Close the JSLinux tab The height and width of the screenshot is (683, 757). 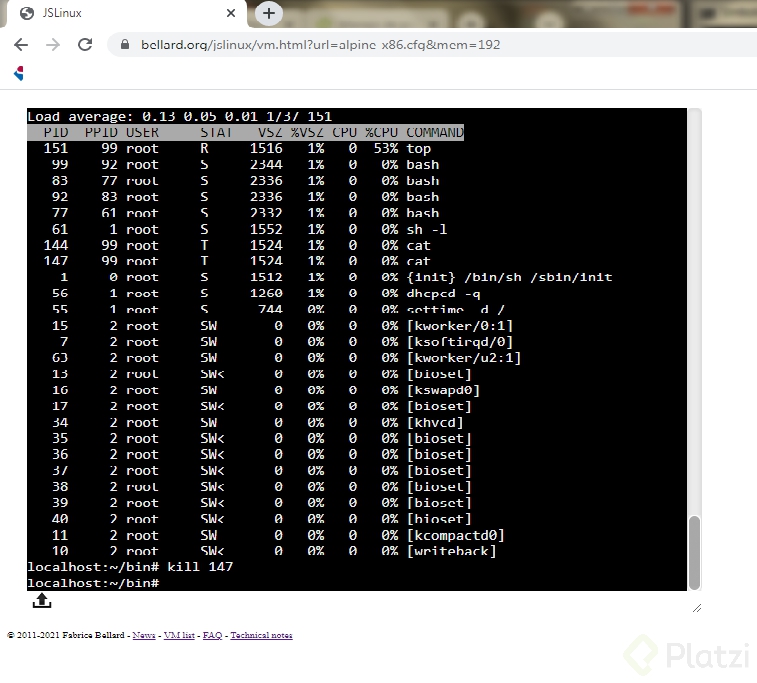[x=231, y=13]
